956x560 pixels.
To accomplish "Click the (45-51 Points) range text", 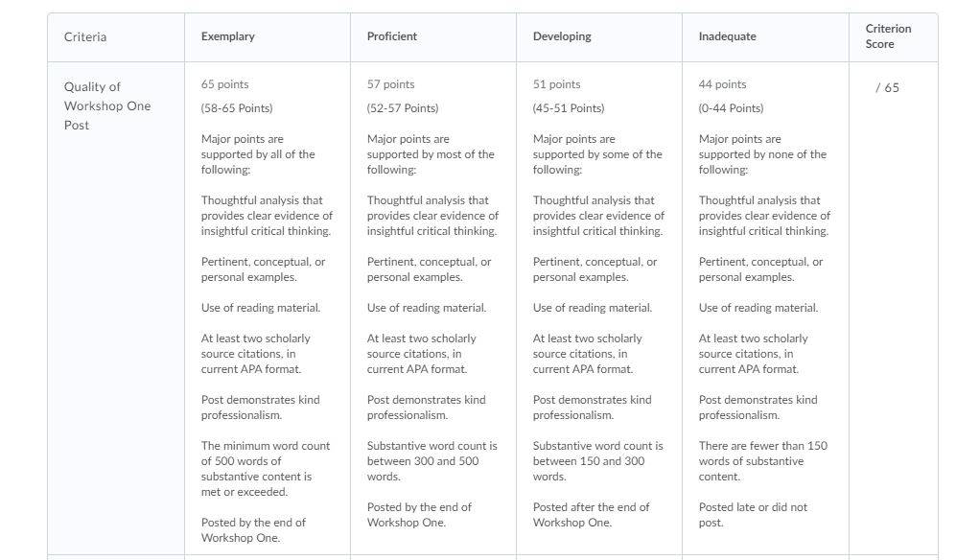I will tap(569, 108).
